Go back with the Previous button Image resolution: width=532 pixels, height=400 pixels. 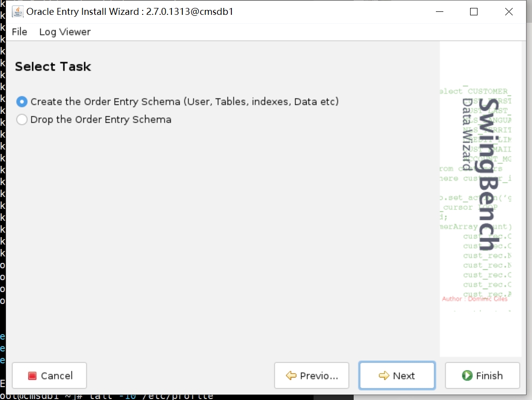point(312,376)
